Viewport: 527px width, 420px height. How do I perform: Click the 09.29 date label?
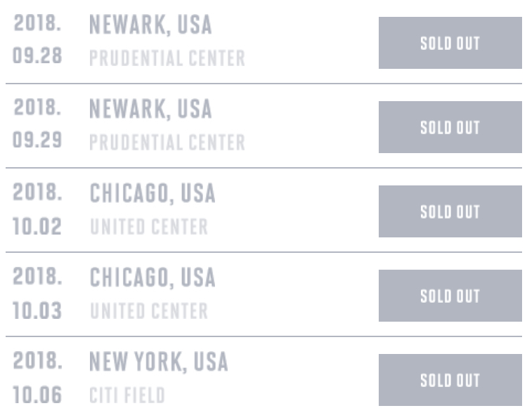37,142
